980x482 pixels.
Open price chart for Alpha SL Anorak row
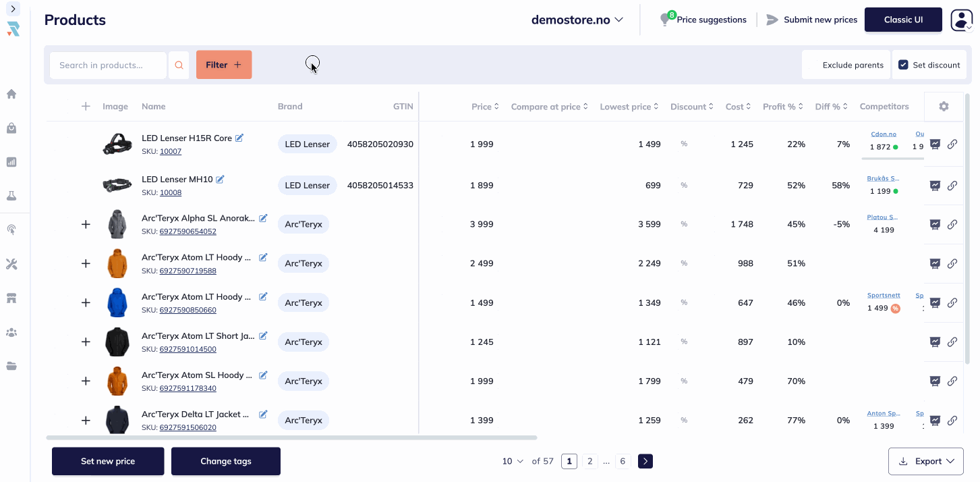(935, 224)
